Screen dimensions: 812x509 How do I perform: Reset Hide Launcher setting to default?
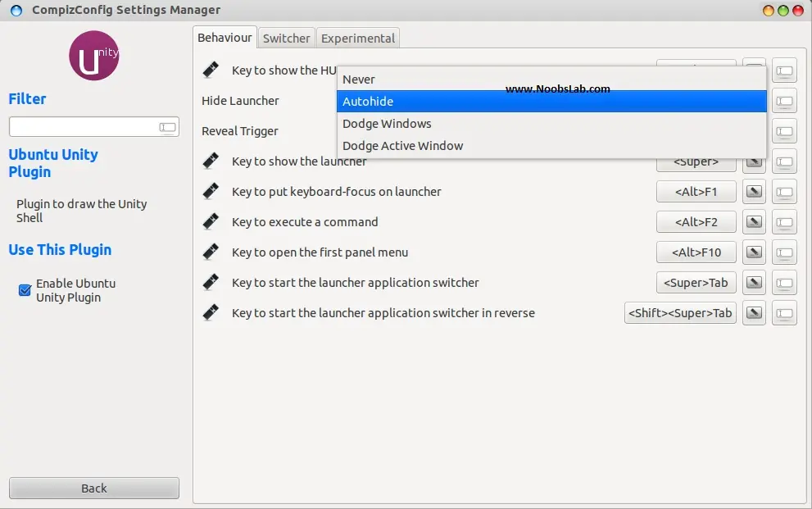[x=784, y=101]
